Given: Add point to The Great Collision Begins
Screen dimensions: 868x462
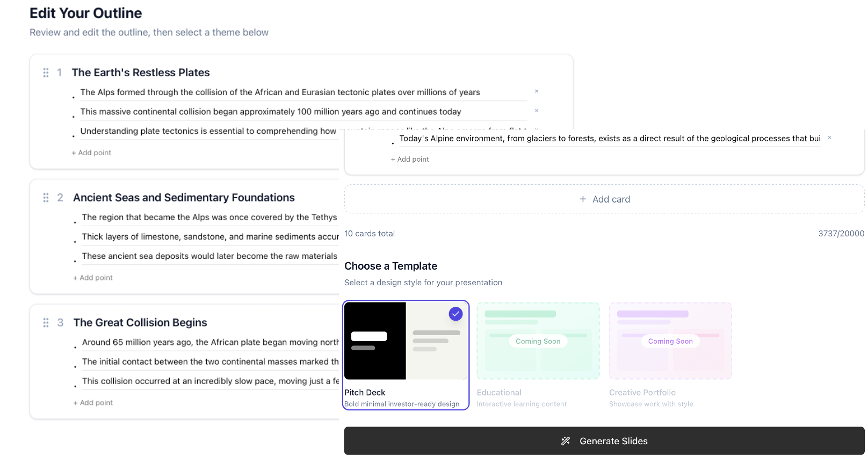Looking at the screenshot, I should pyautogui.click(x=93, y=403).
